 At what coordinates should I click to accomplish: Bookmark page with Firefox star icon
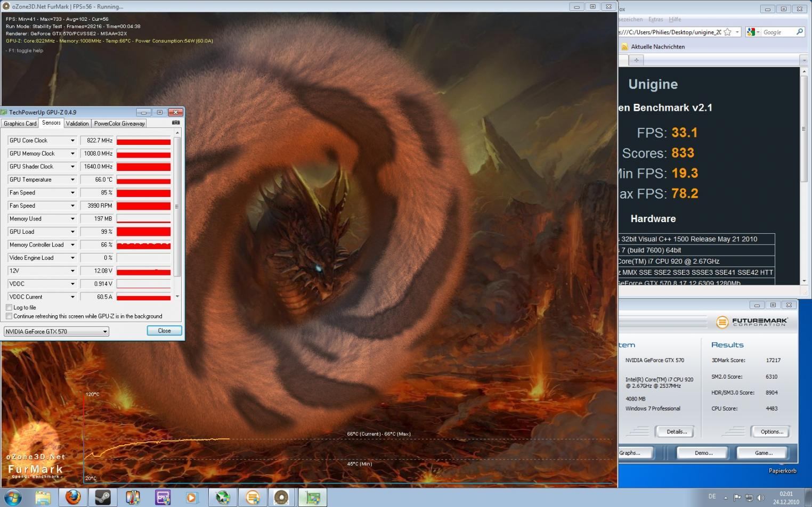(x=727, y=32)
